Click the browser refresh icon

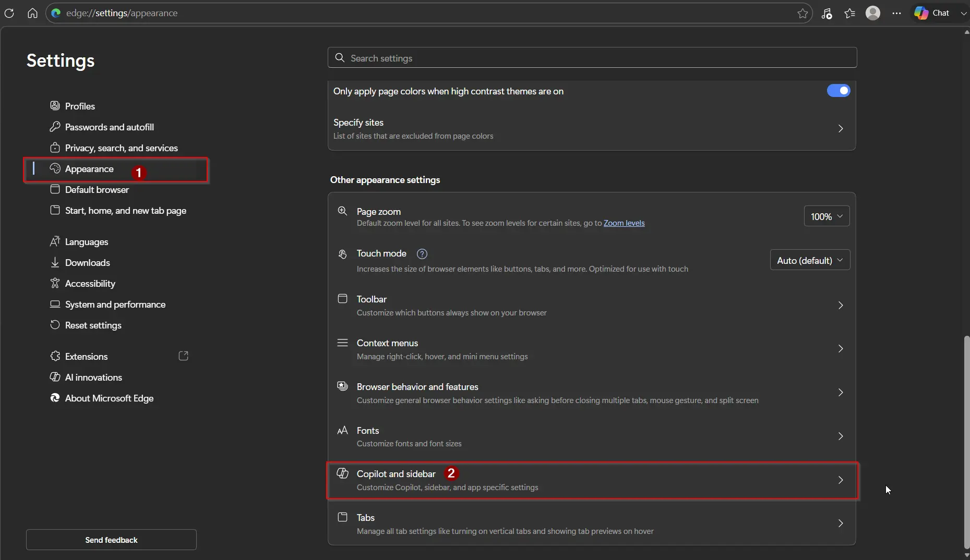(x=9, y=13)
